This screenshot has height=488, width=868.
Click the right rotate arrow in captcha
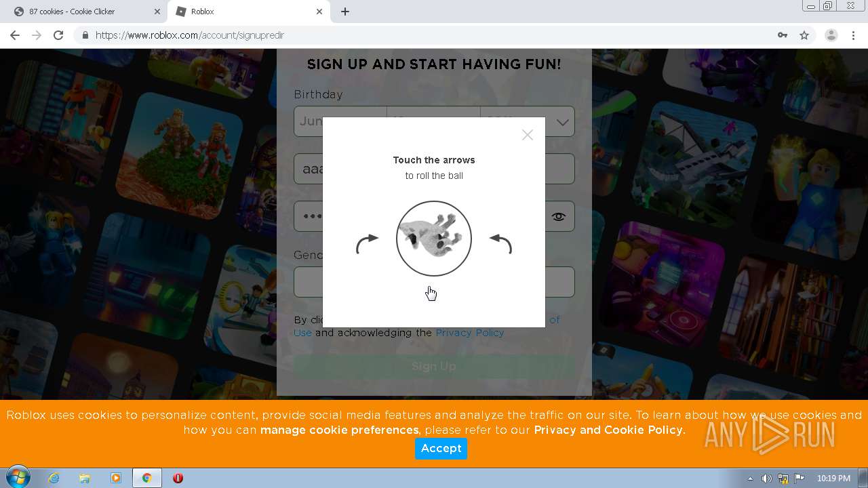501,244
